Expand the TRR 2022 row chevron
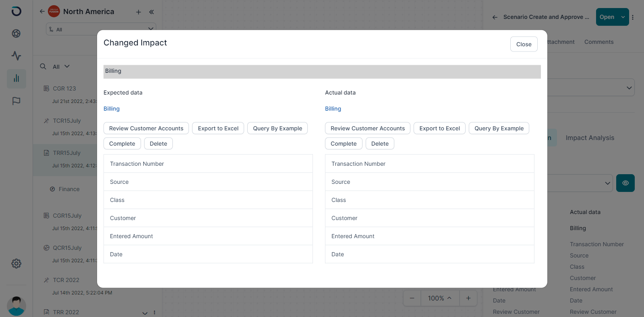This screenshot has height=317, width=644. tap(145, 313)
